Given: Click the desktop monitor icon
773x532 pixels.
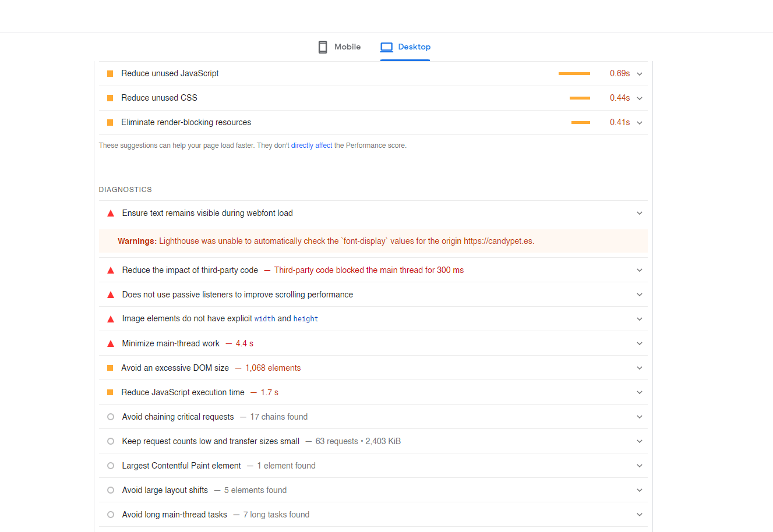Looking at the screenshot, I should 387,47.
